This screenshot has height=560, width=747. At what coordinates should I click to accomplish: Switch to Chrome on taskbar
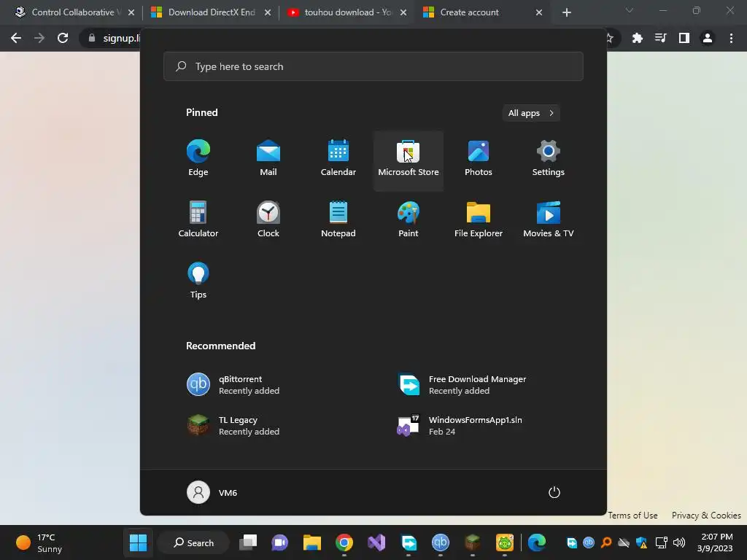[344, 542]
